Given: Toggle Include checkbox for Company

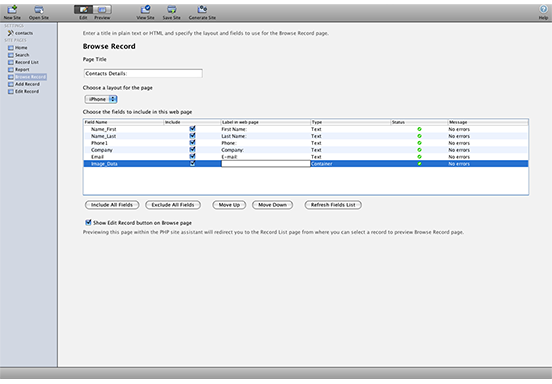Looking at the screenshot, I should [192, 150].
